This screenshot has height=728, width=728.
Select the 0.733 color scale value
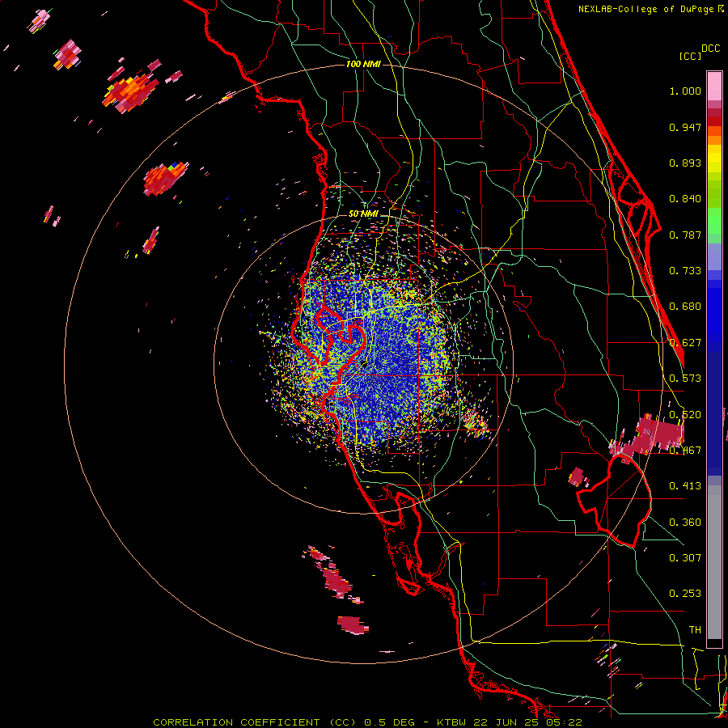coord(685,271)
